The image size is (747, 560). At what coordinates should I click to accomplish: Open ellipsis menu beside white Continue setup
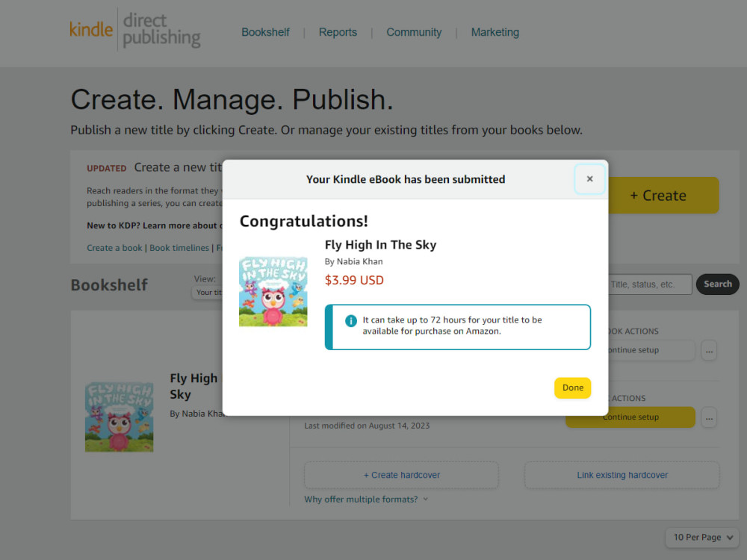click(709, 350)
